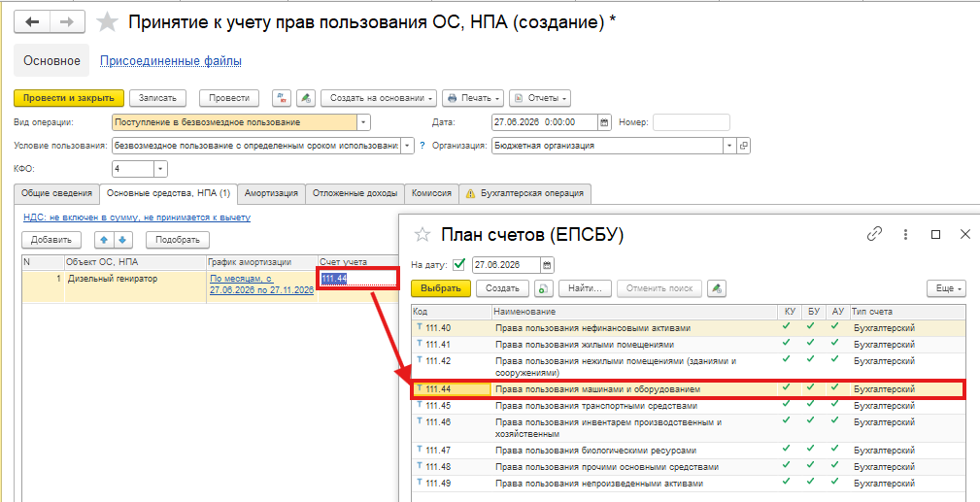Viewport: 980px width, 502px height.
Task: Go forward with the right arrow button
Action: point(66,22)
